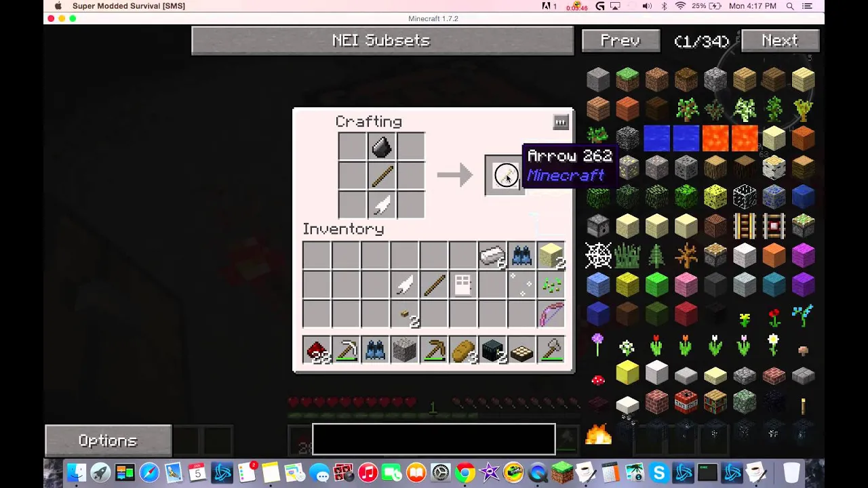The image size is (868, 488).
Task: Pick the bookshelf from the NEI panel
Action: pyautogui.click(x=715, y=402)
